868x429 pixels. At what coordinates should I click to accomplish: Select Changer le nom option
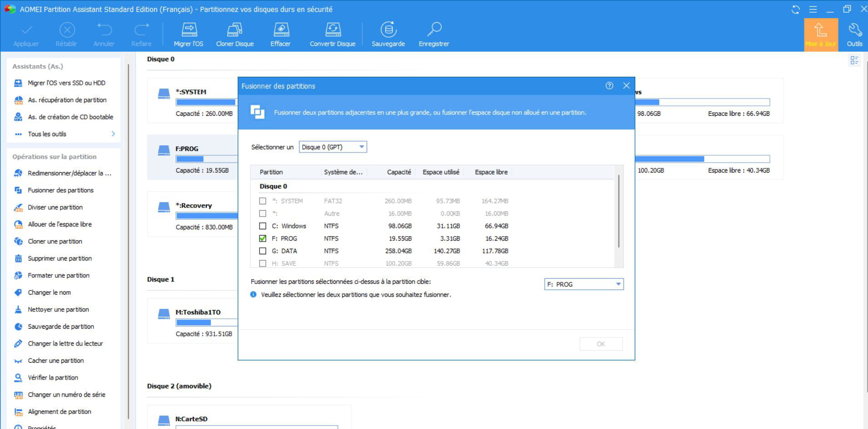(x=49, y=292)
